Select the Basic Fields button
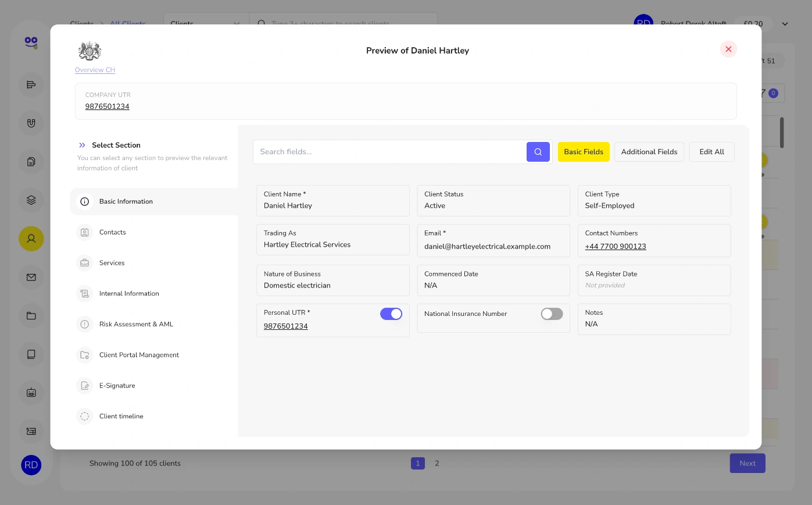The width and height of the screenshot is (812, 505). [584, 152]
